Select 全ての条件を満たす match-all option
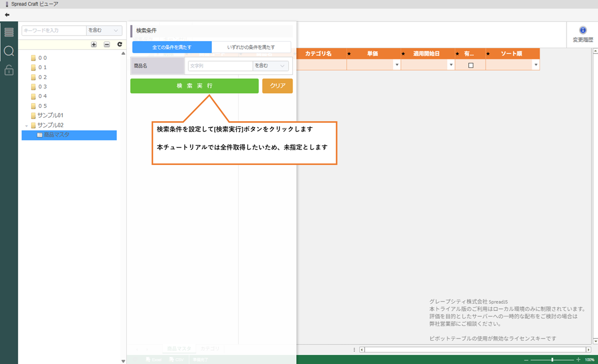Viewport: 598px width, 364px height. click(172, 47)
